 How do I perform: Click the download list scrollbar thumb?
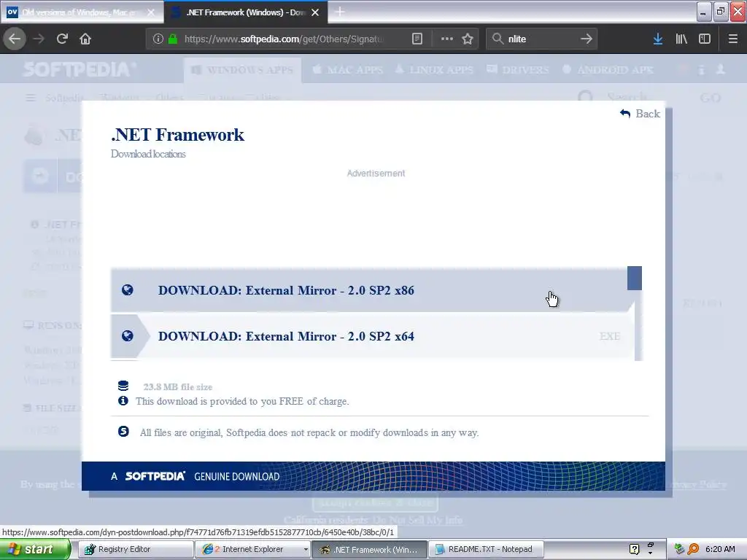[x=635, y=278]
